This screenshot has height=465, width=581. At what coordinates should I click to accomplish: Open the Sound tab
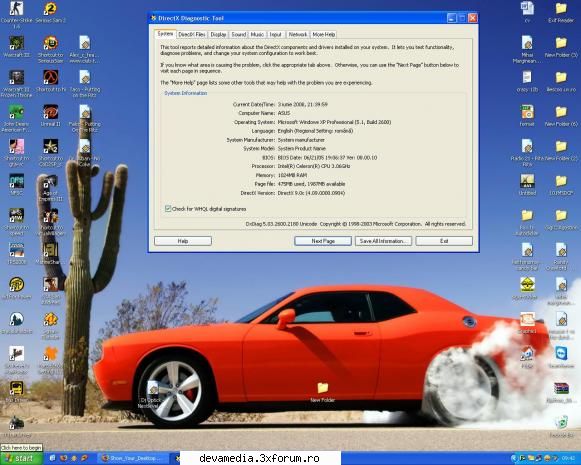tap(239, 34)
